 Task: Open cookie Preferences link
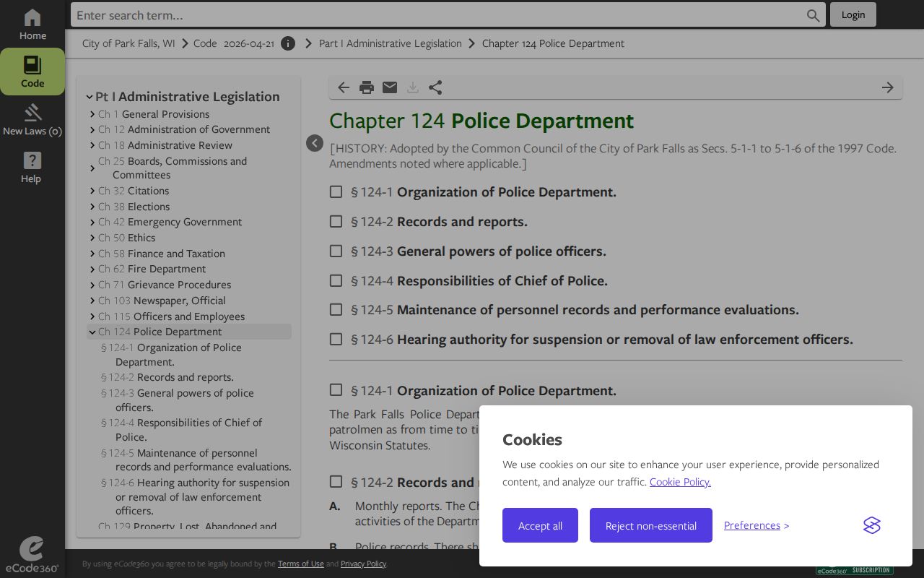pyautogui.click(x=752, y=525)
